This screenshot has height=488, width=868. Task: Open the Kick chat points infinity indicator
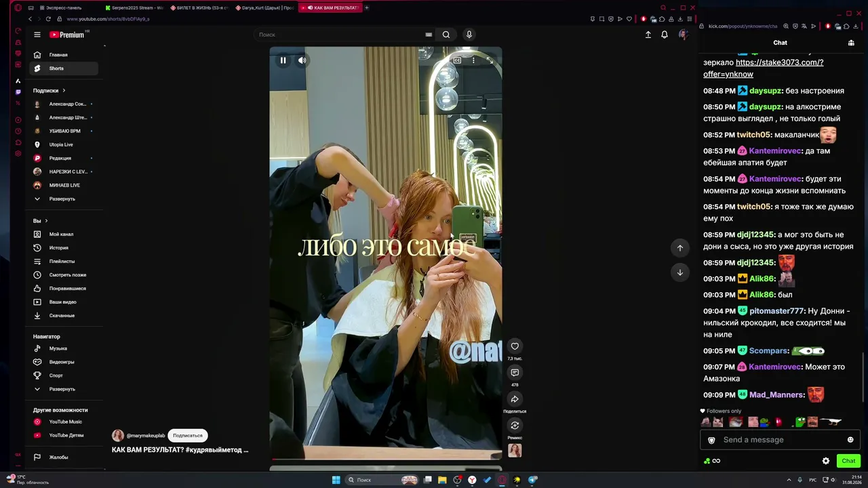pos(712,461)
